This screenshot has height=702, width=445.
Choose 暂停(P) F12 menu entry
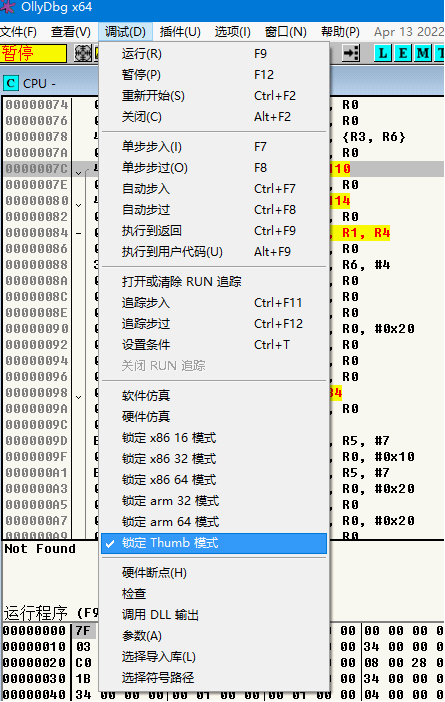click(214, 75)
